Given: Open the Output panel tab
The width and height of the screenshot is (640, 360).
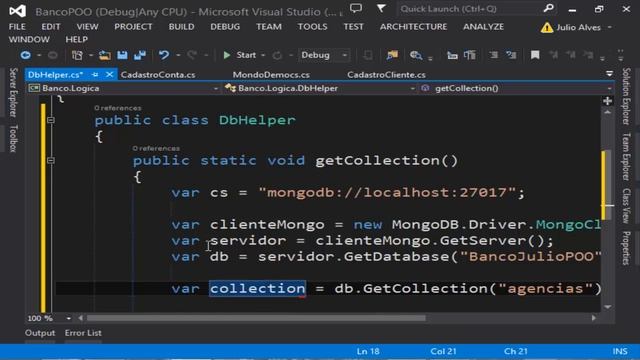Looking at the screenshot, I should pos(40,333).
